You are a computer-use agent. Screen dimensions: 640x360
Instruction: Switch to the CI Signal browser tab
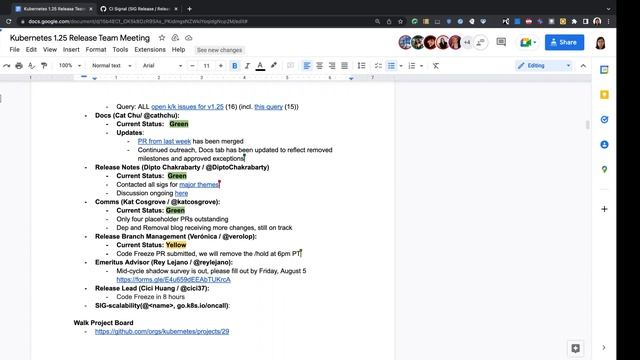pos(139,9)
